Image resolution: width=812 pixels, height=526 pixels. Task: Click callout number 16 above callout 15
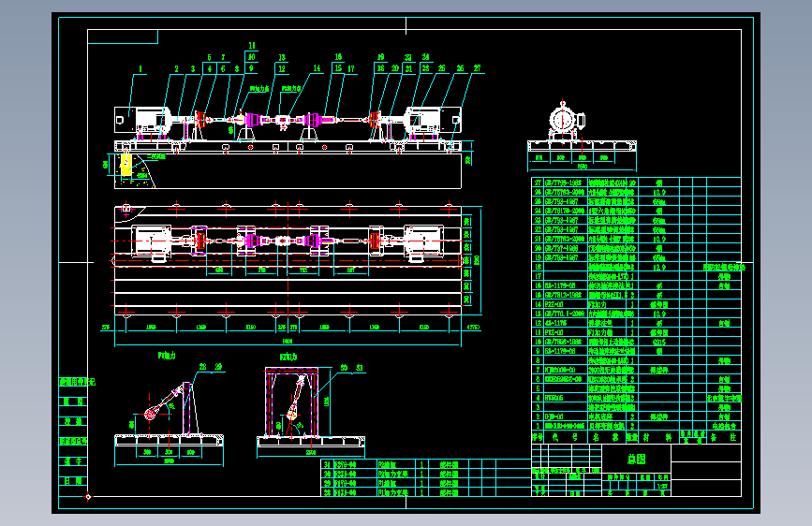(x=338, y=57)
